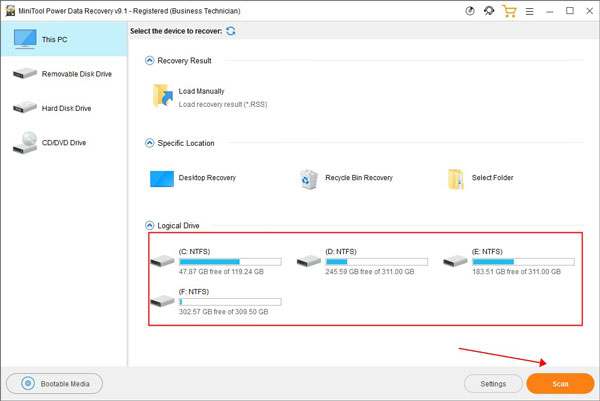
Task: Click the clock-shaped icon in title bar
Action: pos(472,11)
